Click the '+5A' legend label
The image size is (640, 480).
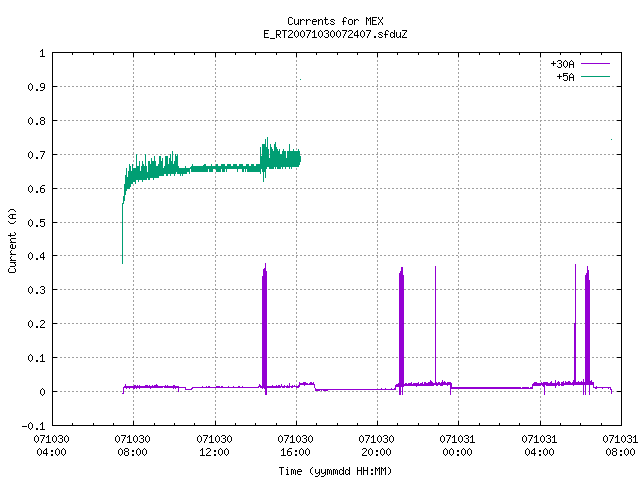565,77
